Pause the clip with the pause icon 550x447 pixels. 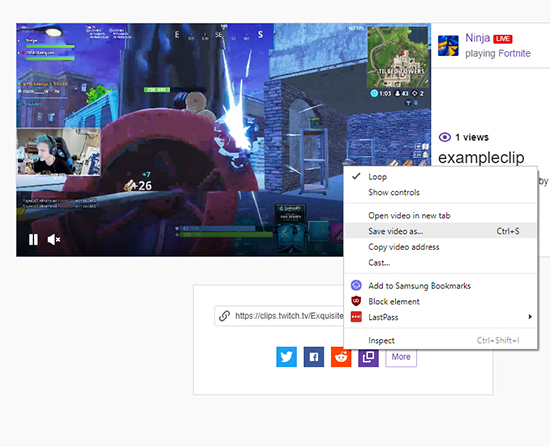(x=33, y=240)
